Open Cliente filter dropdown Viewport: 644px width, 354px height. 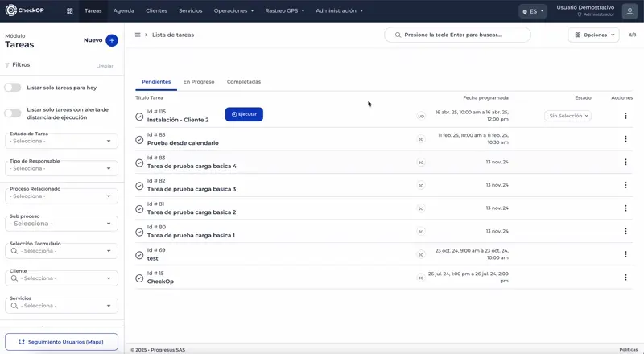[62, 278]
